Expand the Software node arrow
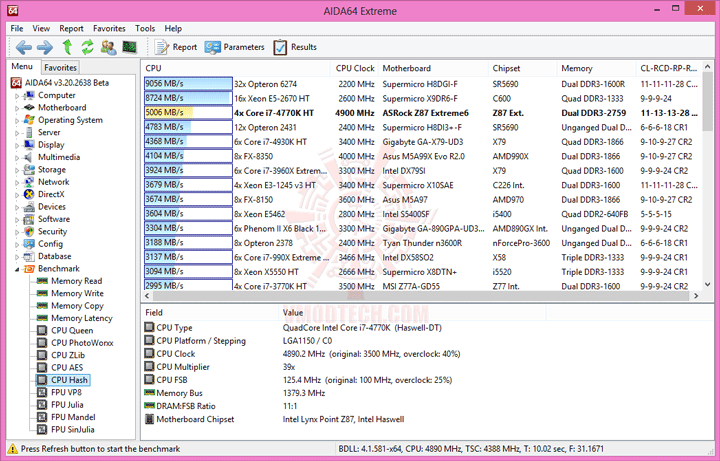Image resolution: width=720 pixels, height=461 pixels. pyautogui.click(x=17, y=220)
